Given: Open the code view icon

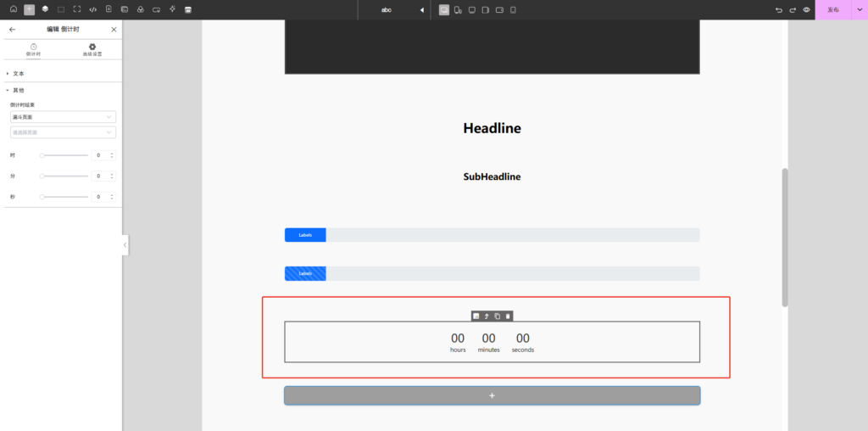Looking at the screenshot, I should [x=93, y=9].
